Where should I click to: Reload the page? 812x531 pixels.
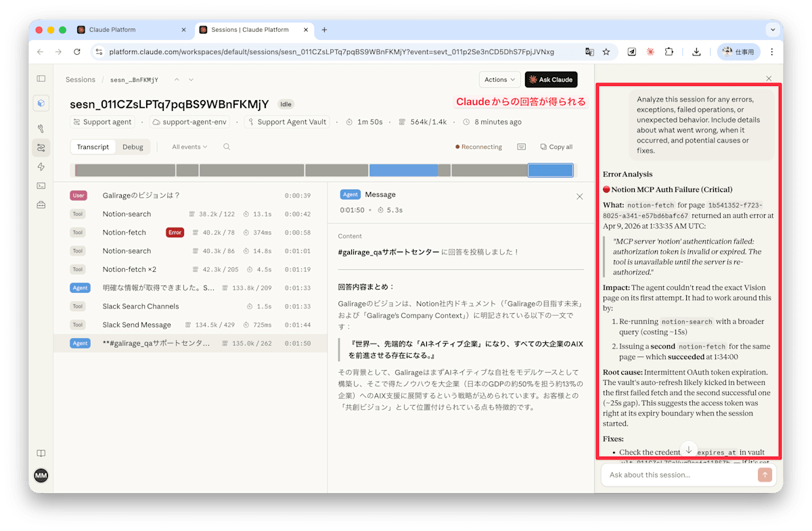77,51
